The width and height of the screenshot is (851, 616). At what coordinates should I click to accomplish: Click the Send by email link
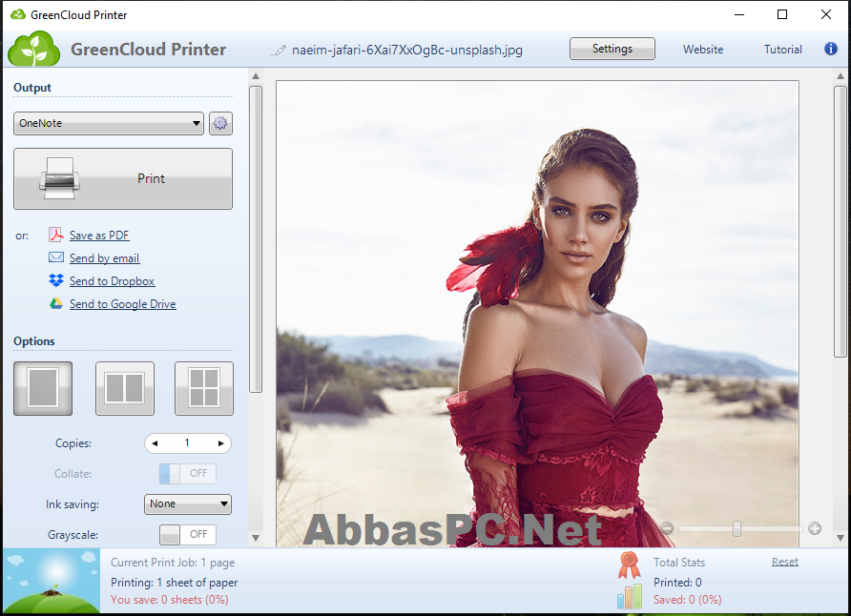pyautogui.click(x=104, y=258)
